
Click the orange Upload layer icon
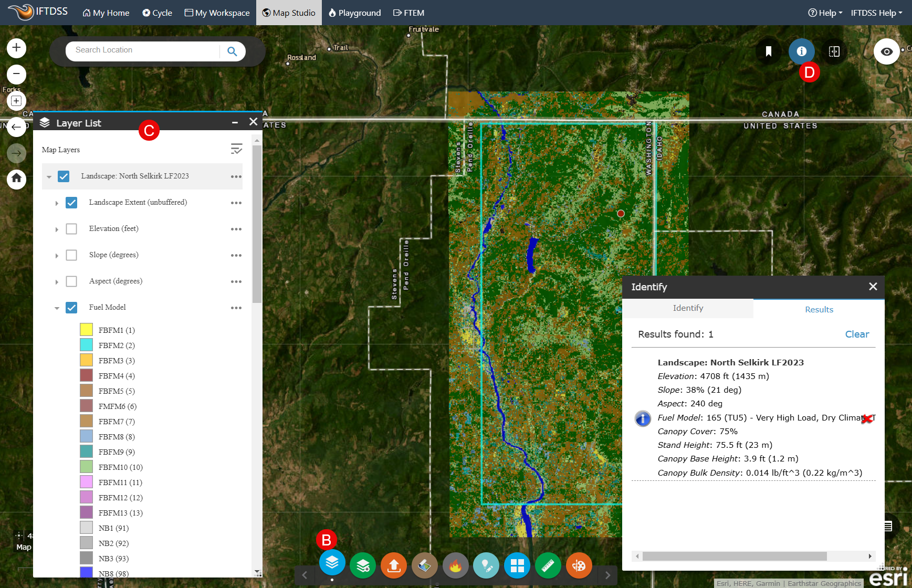[x=394, y=565]
